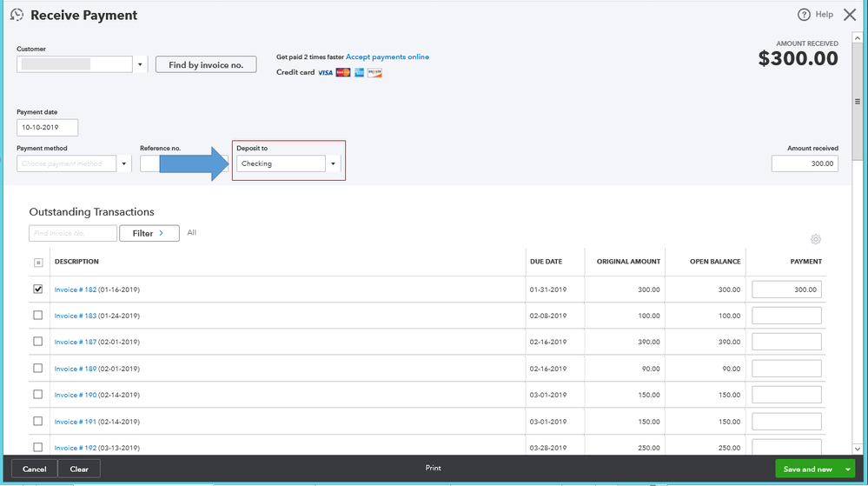
Task: Click payment field for Invoice # 191
Action: [x=786, y=421]
